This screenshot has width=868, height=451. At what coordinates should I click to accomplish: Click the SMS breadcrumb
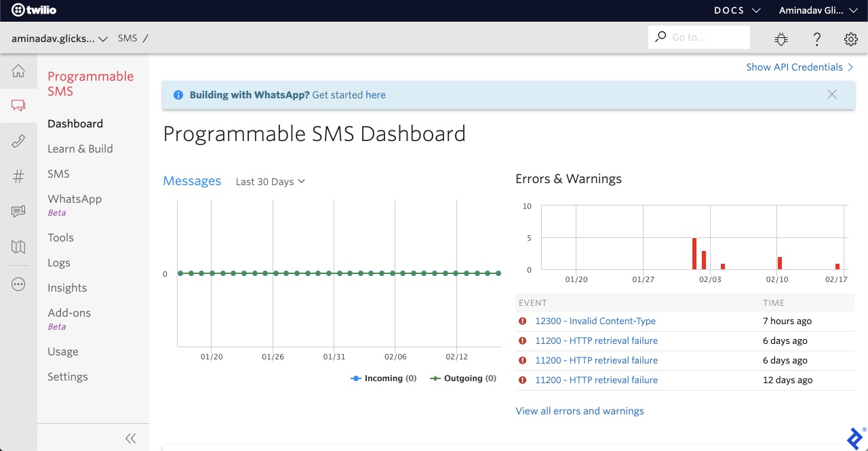[127, 38]
